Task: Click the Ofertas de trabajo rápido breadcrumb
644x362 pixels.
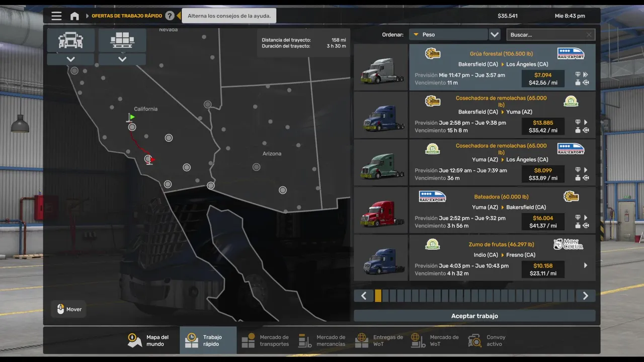Action: 127,16
